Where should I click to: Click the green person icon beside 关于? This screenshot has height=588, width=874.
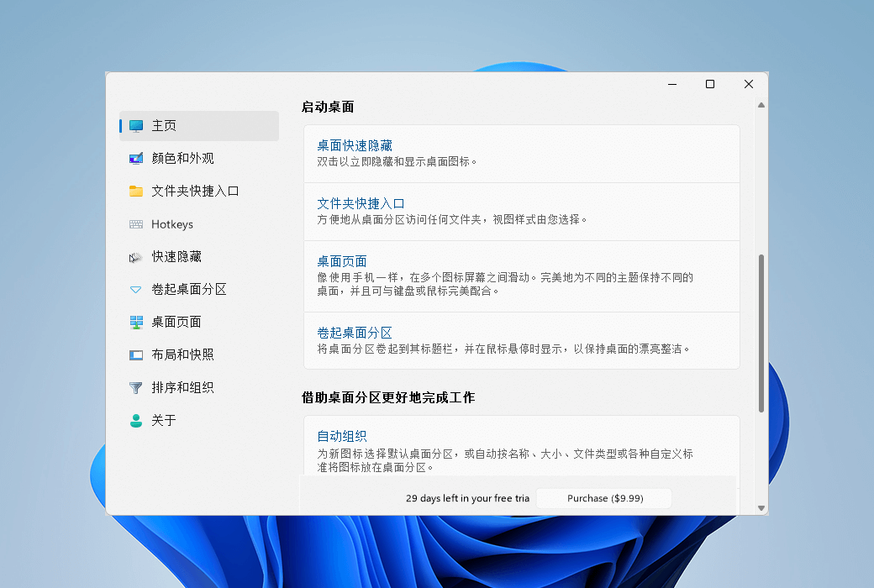(136, 421)
